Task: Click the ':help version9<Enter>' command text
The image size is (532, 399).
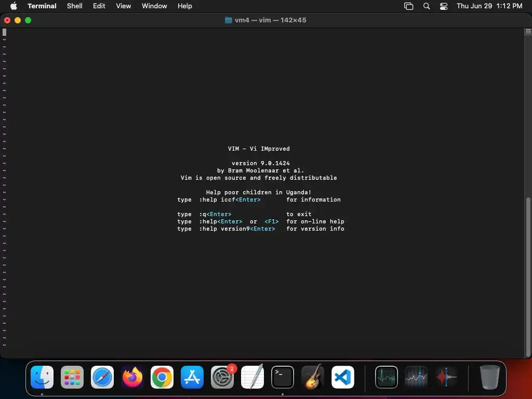Action: 237,229
